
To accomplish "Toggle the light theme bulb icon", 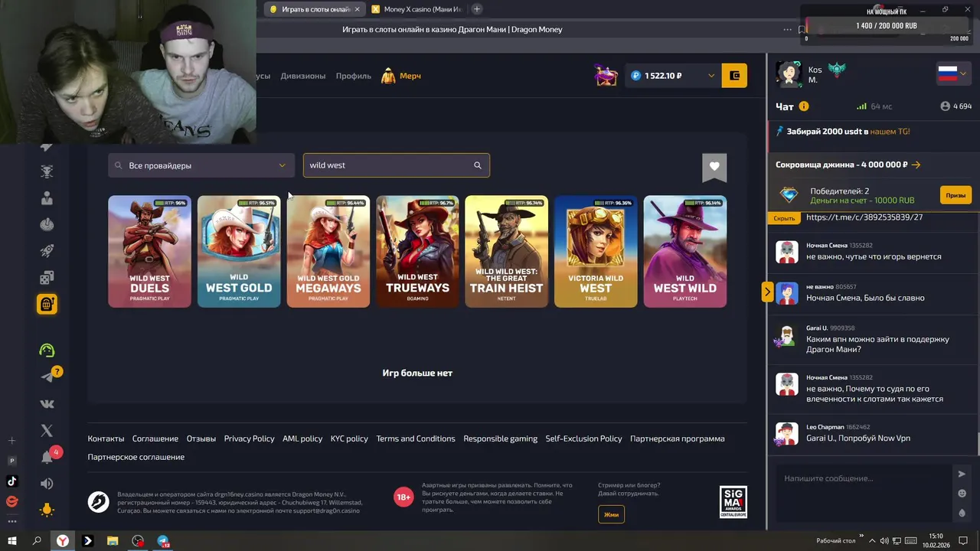I will click(47, 510).
